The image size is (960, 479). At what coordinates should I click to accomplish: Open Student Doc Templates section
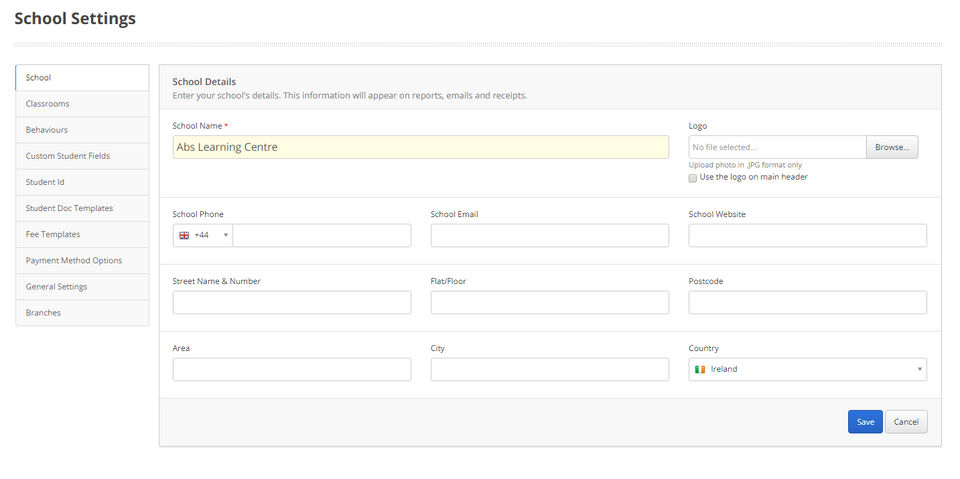pyautogui.click(x=82, y=208)
